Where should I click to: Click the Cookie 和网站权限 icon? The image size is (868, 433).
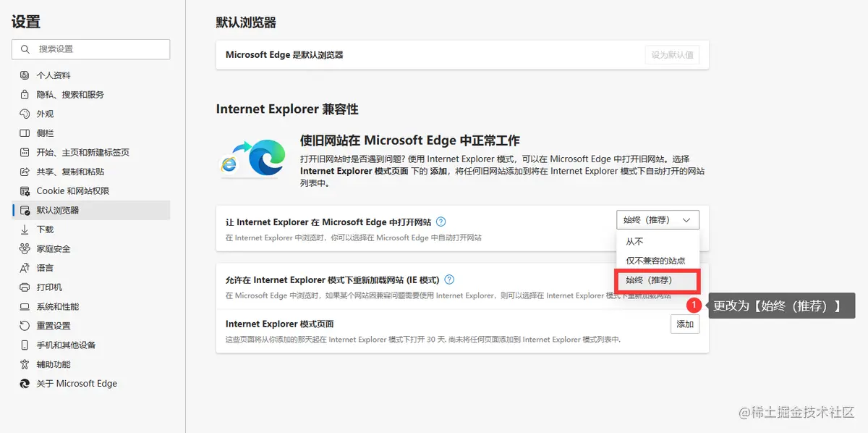(25, 191)
